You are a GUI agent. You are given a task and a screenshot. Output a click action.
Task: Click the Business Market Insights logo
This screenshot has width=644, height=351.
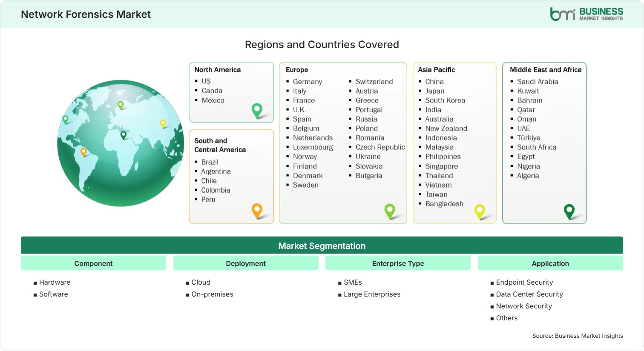586,14
